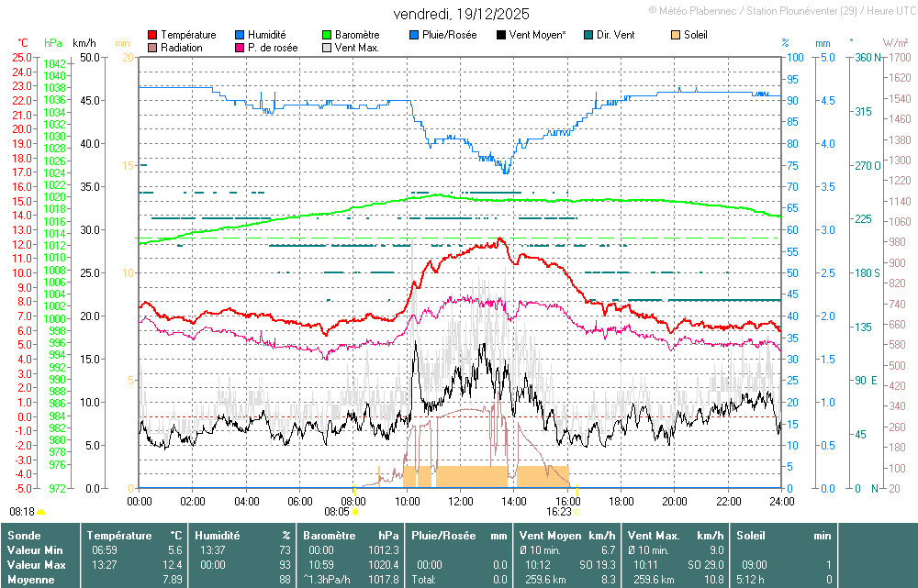Screen dimensions: 918x588
Task: Click the Météo Plabennec station credit text
Action: (780, 9)
